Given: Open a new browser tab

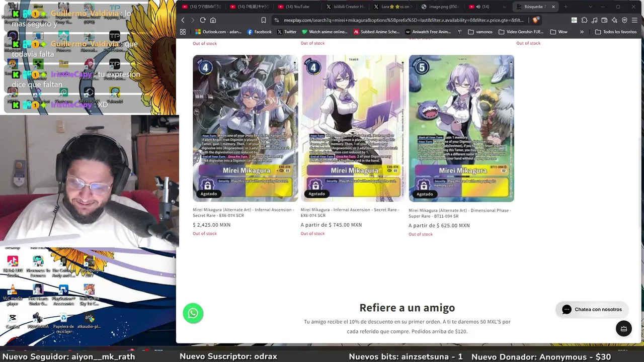Looking at the screenshot, I should [x=566, y=7].
